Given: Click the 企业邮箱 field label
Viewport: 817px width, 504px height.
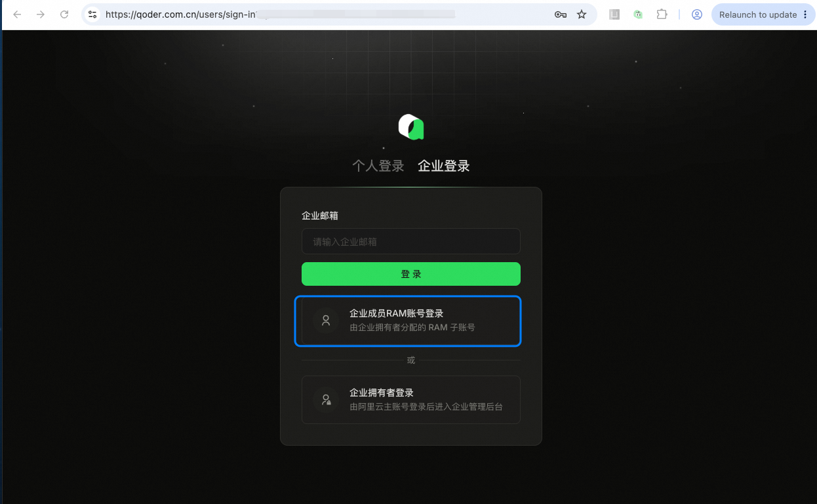Looking at the screenshot, I should coord(320,216).
